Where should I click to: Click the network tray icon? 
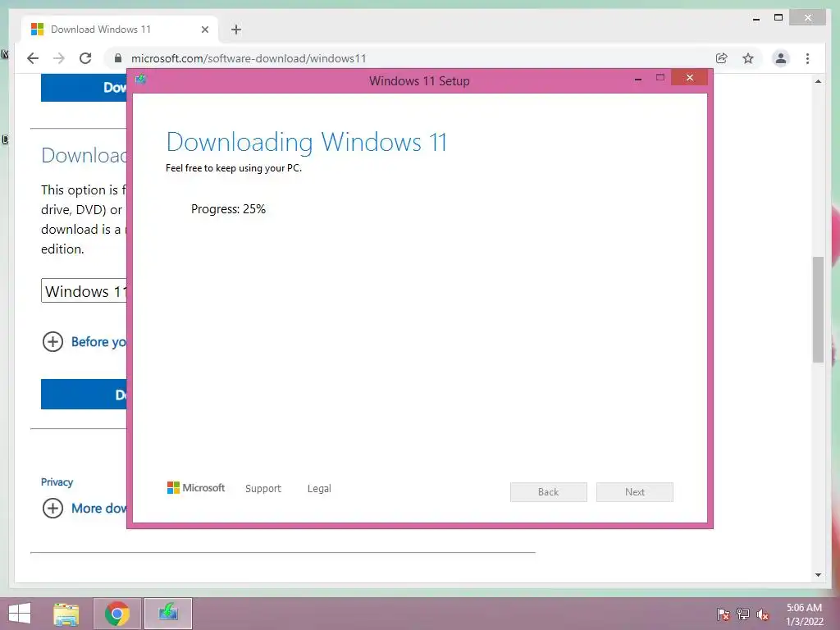coord(743,614)
